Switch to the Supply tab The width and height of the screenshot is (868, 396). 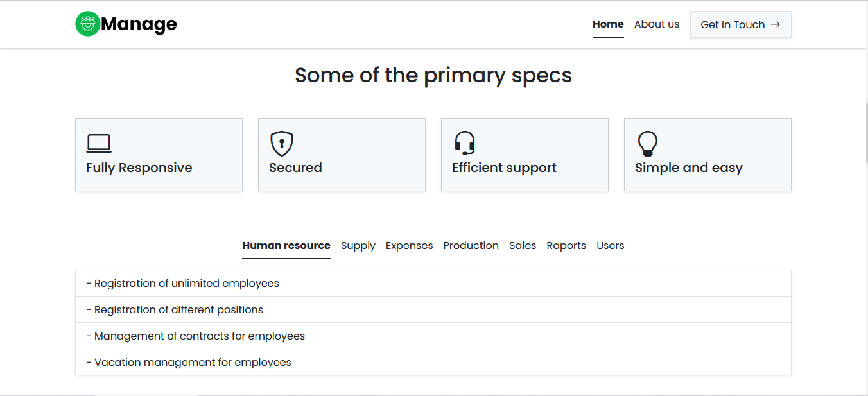click(x=358, y=246)
